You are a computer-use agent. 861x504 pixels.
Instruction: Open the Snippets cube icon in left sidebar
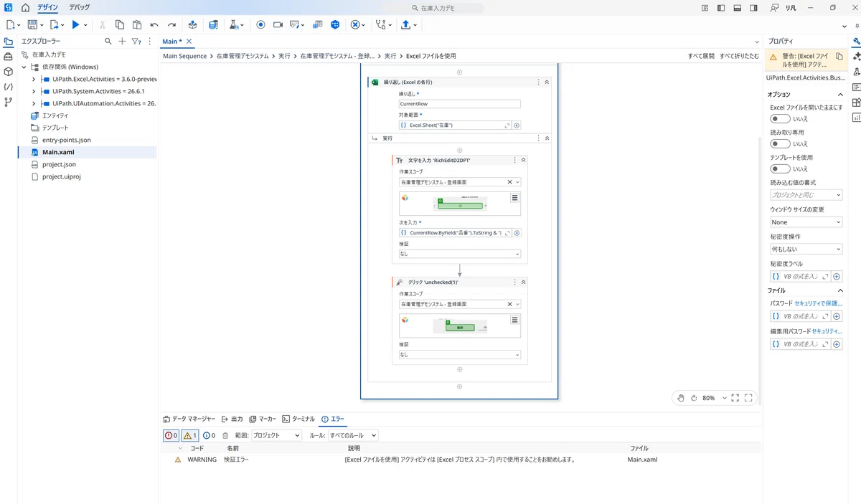pos(8,72)
